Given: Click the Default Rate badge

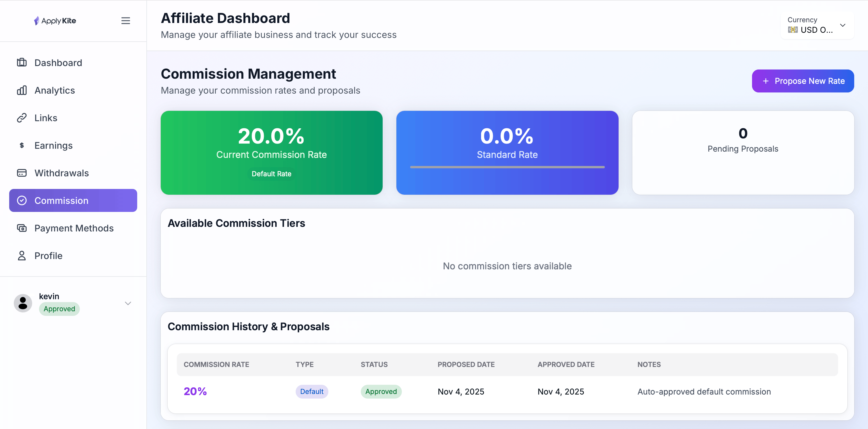Looking at the screenshot, I should pos(271,174).
